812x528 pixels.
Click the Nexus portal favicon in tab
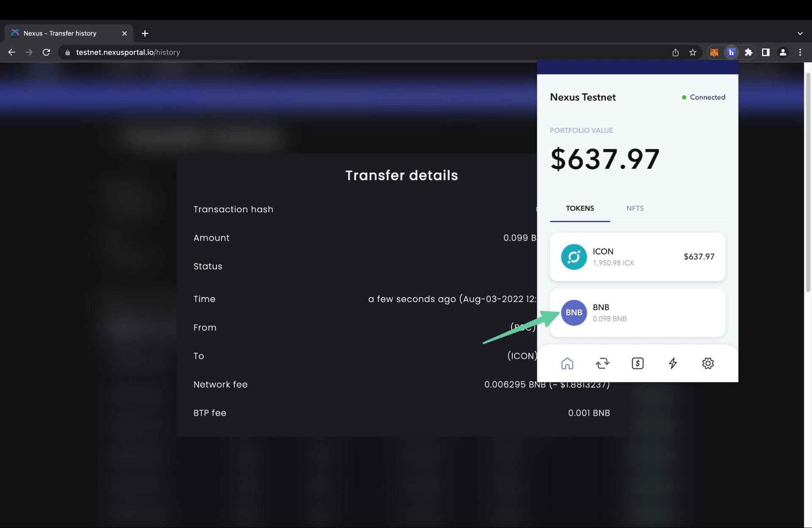(x=15, y=33)
